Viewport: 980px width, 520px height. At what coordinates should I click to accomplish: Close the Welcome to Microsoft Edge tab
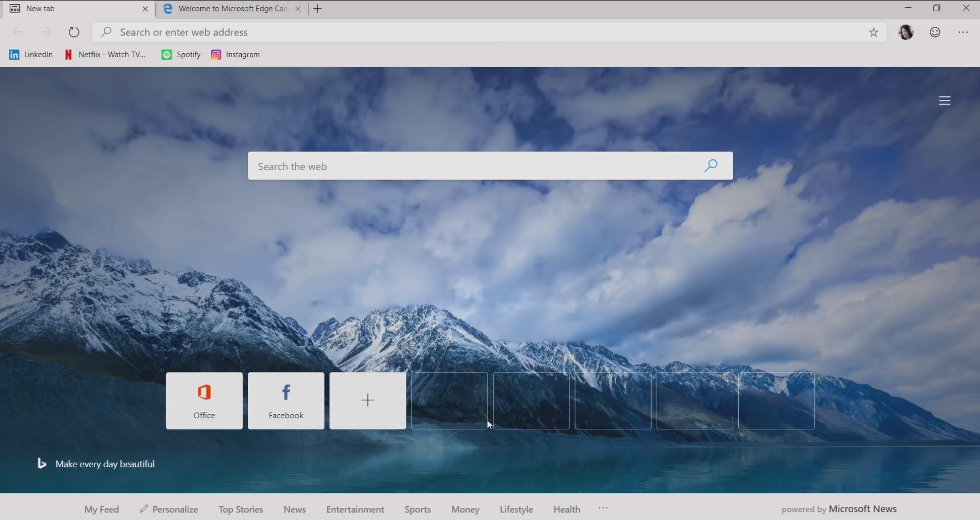coord(298,9)
